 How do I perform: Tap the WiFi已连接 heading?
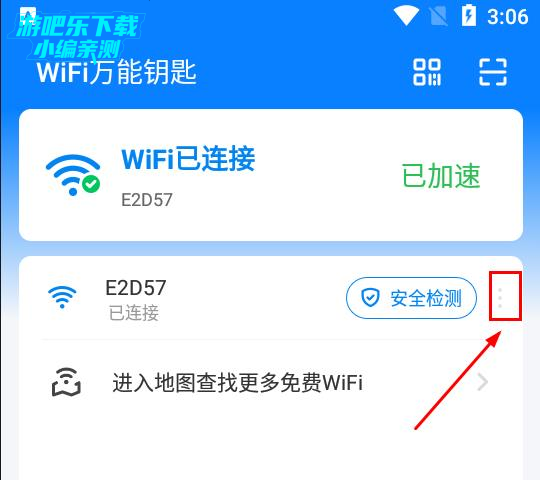188,158
